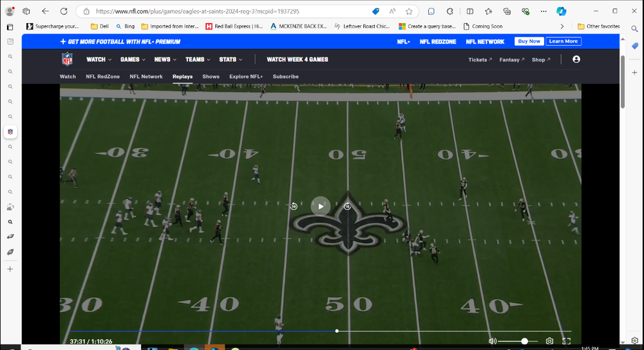This screenshot has width=644, height=350.
Task: Adjust the video volume slider
Action: pyautogui.click(x=518, y=341)
